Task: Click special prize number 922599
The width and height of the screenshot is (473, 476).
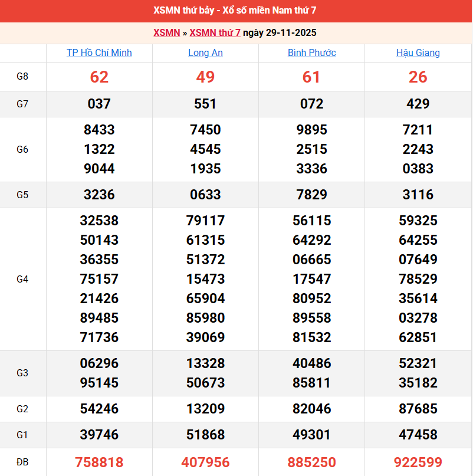Action: [418, 462]
